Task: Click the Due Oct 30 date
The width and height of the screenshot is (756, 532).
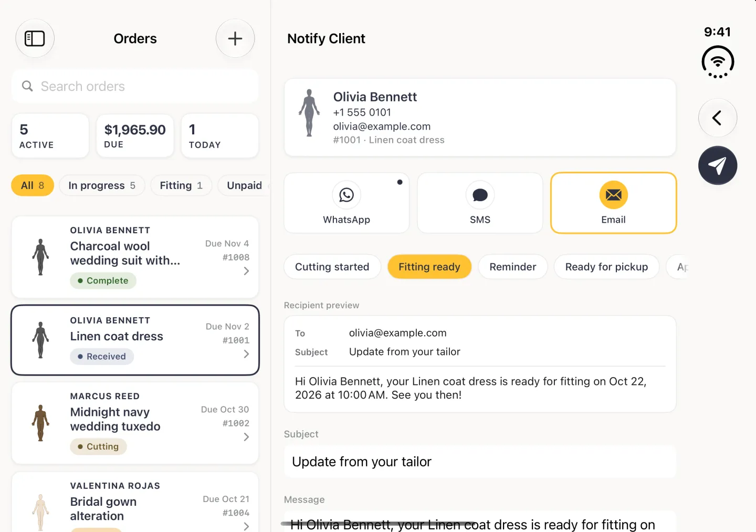Action: click(225, 410)
